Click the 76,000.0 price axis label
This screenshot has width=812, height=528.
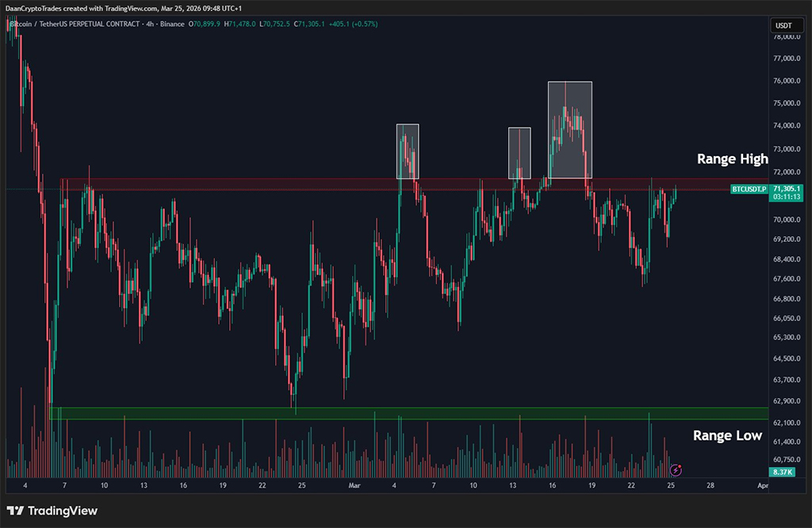(x=788, y=81)
